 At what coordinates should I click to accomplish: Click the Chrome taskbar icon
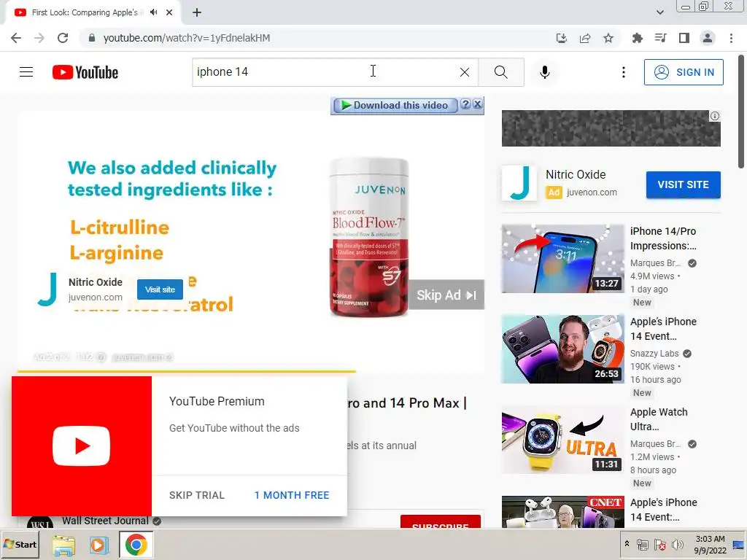pos(136,545)
